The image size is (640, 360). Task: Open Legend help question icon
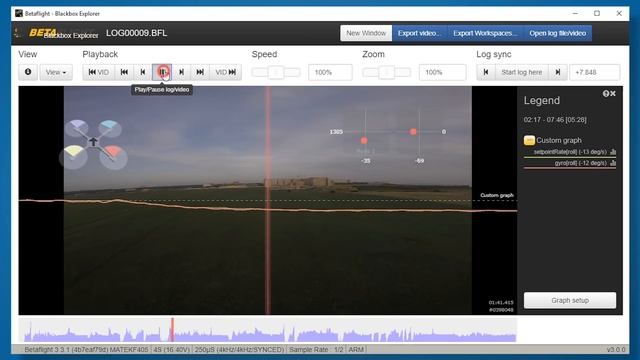click(606, 94)
